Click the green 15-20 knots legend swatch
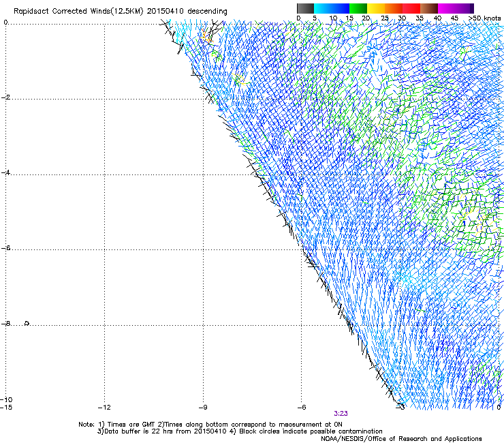Viewport: 504px width, 443px height. (358, 8)
